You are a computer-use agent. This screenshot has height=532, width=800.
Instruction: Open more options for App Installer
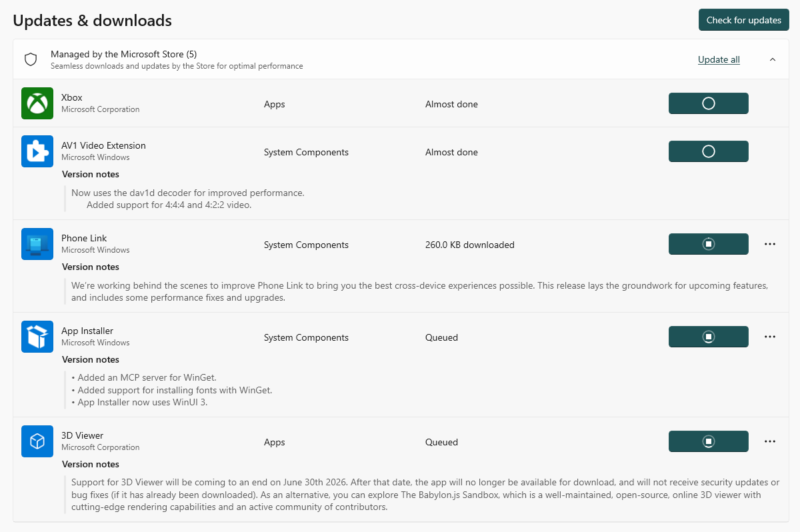point(770,337)
